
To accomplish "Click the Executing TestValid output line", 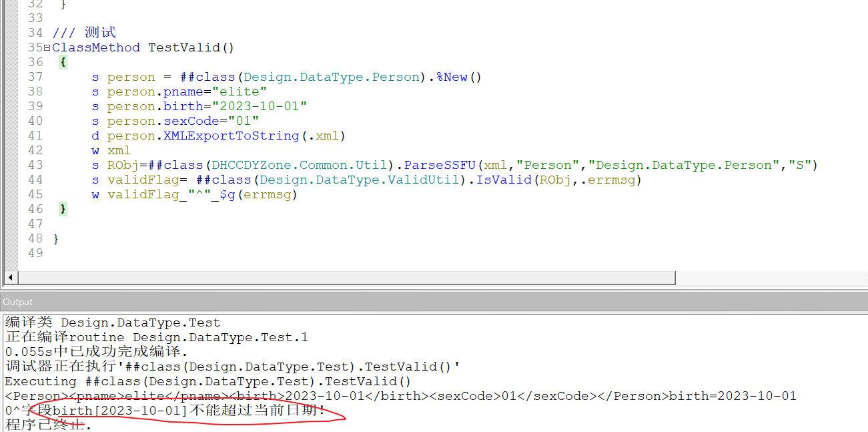I will click(207, 381).
